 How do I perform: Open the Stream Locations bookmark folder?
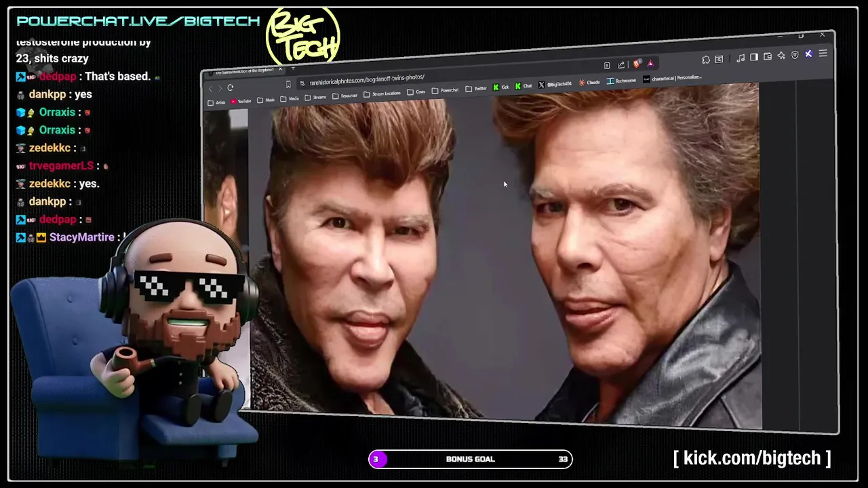(382, 94)
